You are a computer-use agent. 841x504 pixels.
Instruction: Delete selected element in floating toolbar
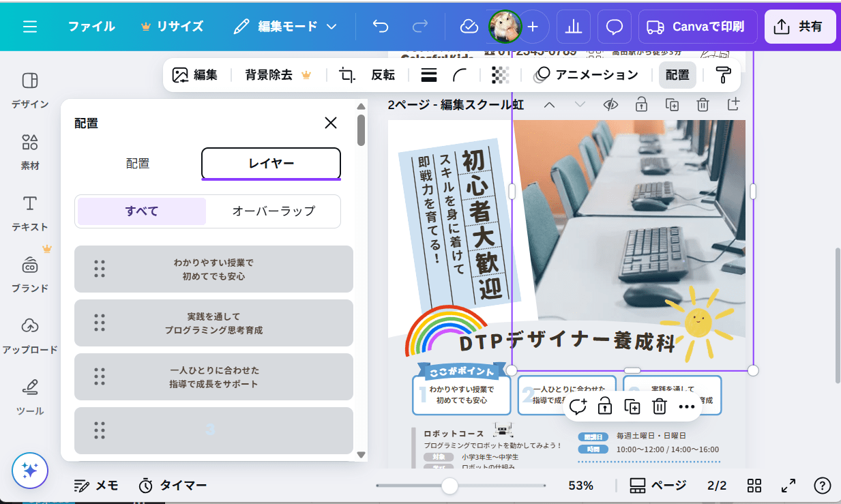(x=660, y=406)
